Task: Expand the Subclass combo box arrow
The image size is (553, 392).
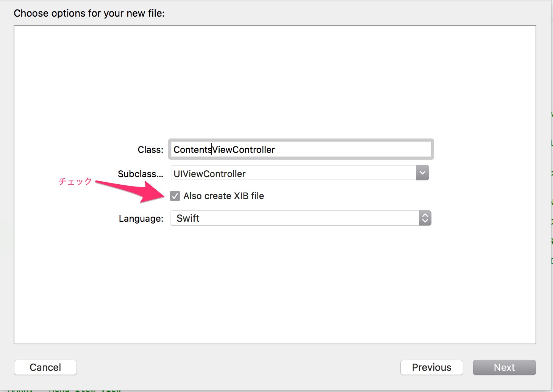Action: (422, 173)
